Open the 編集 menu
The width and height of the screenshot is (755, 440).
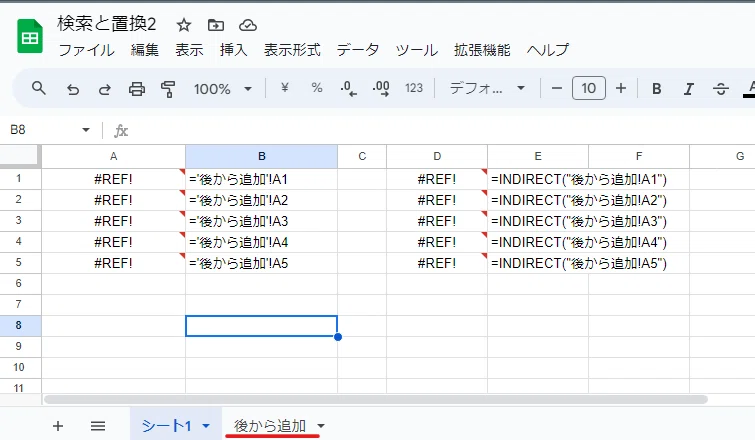[144, 50]
